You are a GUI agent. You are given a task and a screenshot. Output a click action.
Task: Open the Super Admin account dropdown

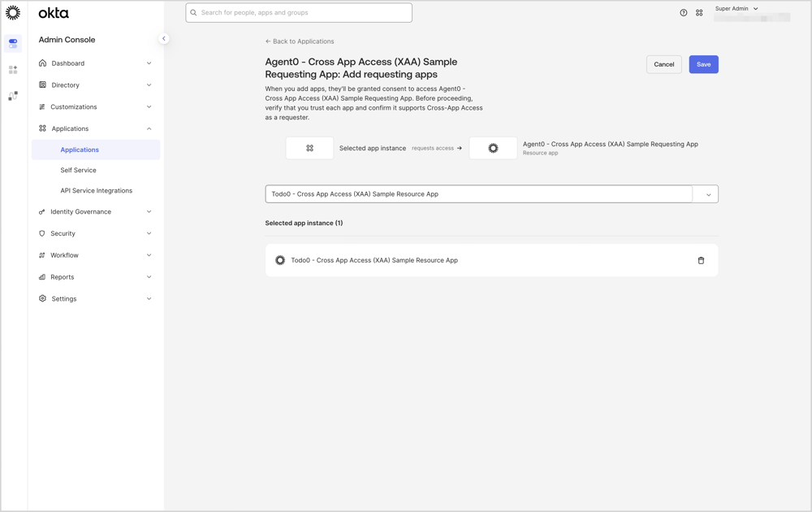(737, 9)
